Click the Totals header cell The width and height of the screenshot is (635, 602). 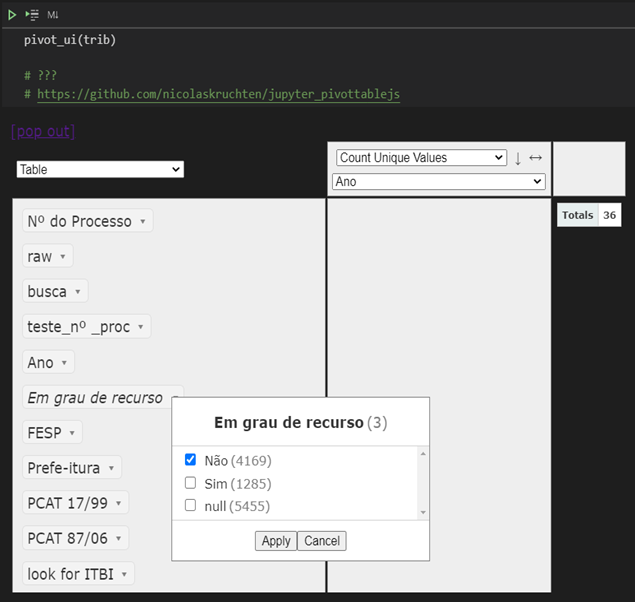click(577, 215)
